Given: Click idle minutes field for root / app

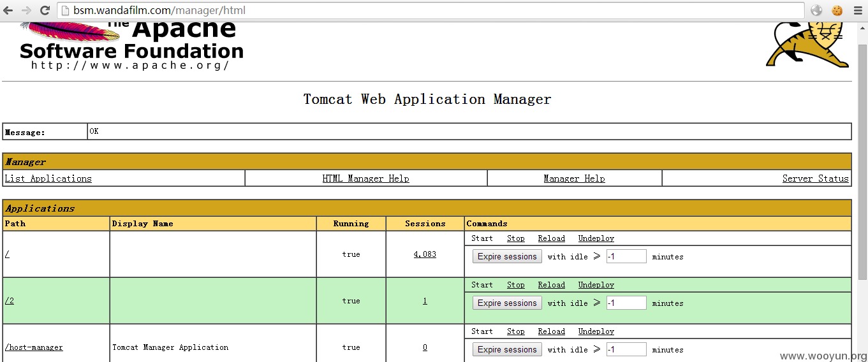Looking at the screenshot, I should 626,256.
